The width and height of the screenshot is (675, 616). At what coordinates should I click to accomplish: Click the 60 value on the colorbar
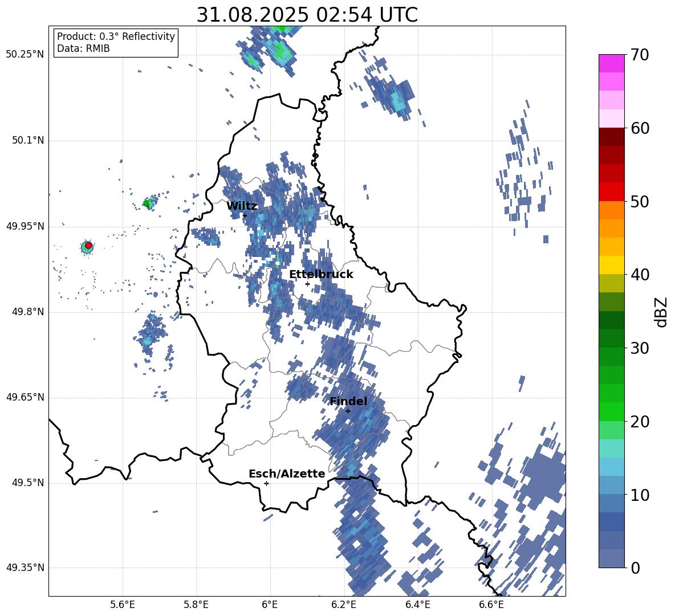coord(640,128)
